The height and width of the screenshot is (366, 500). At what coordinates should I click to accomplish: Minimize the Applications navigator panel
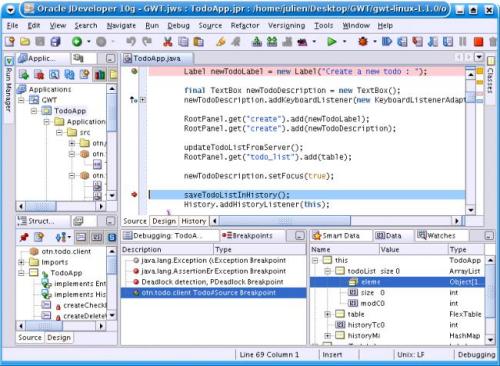(x=110, y=59)
